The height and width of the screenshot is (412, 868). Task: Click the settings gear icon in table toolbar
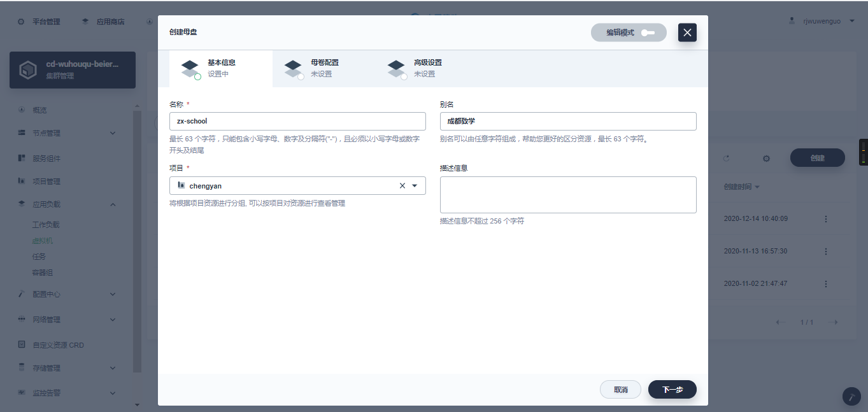click(x=766, y=158)
